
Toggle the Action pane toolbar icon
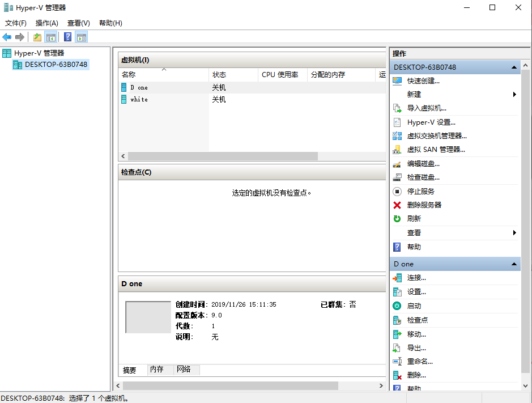point(82,37)
